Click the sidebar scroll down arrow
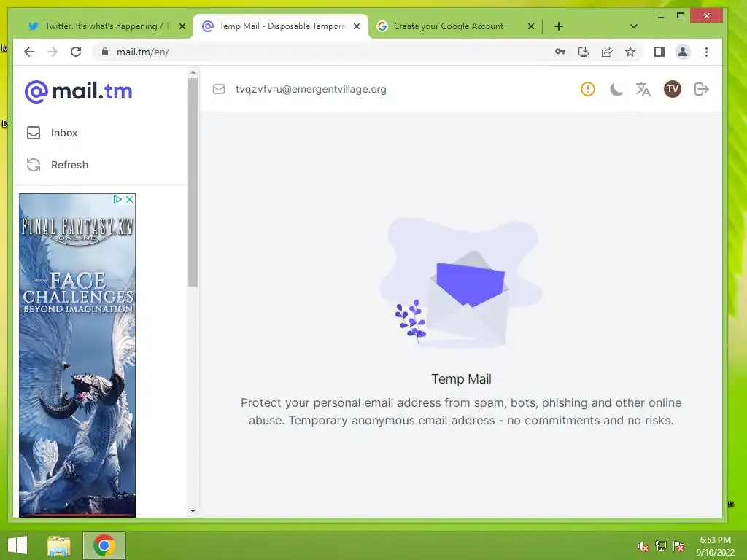The width and height of the screenshot is (747, 560). 193,511
